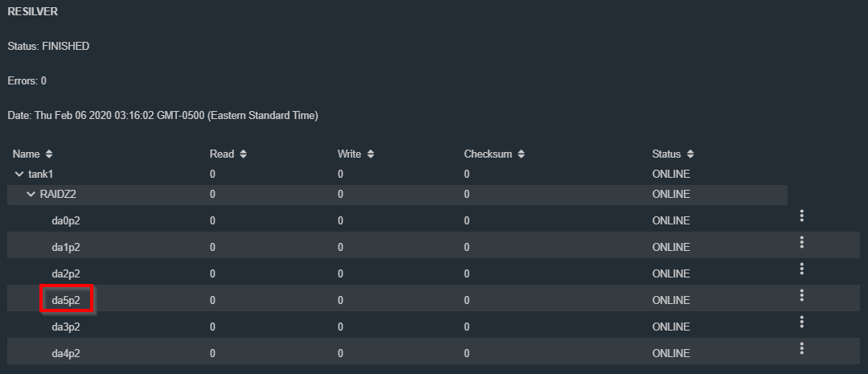
Task: Click the da4p2 disk name
Action: coord(66,354)
